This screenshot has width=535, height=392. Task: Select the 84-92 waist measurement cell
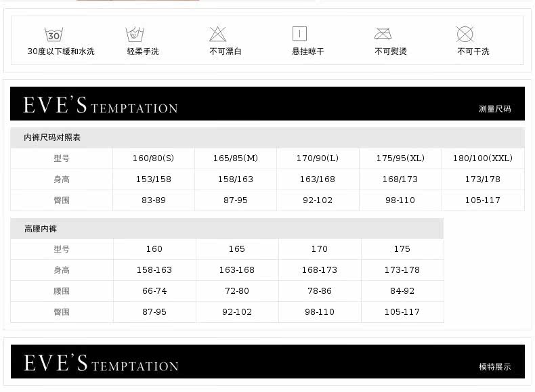coord(402,291)
